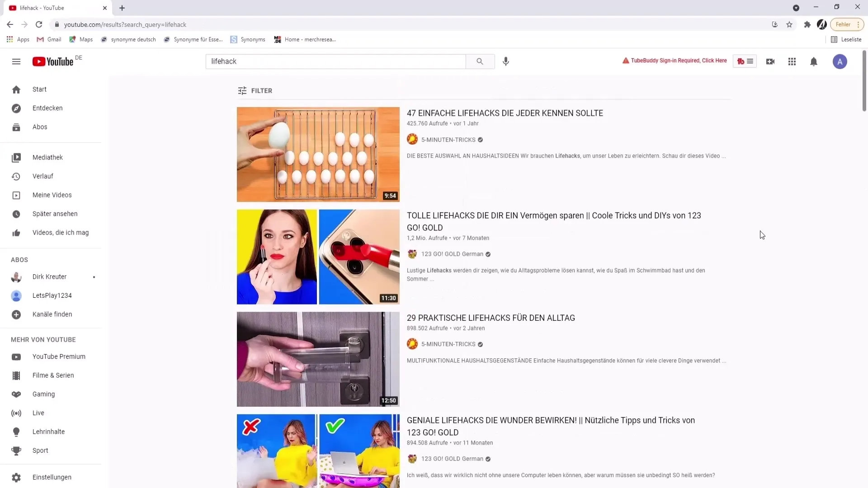Open GENIALE LIFEHACKS video title
Image resolution: width=868 pixels, height=488 pixels.
click(551, 426)
